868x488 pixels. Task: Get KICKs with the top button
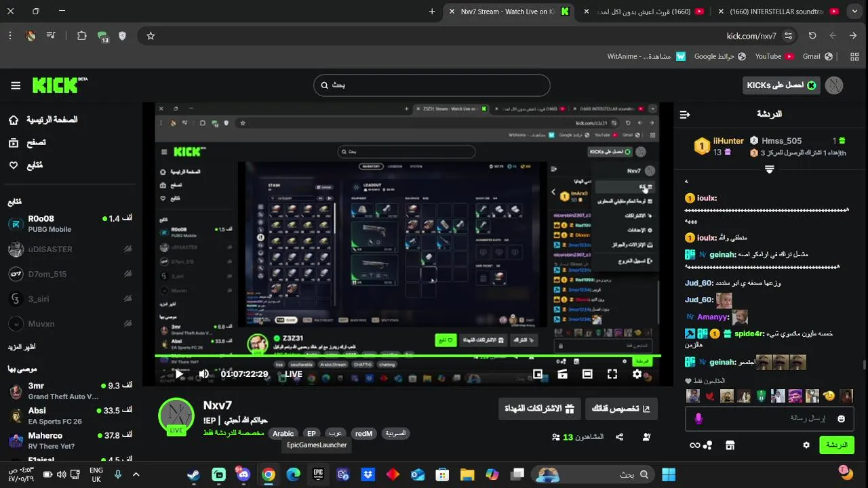pos(781,85)
